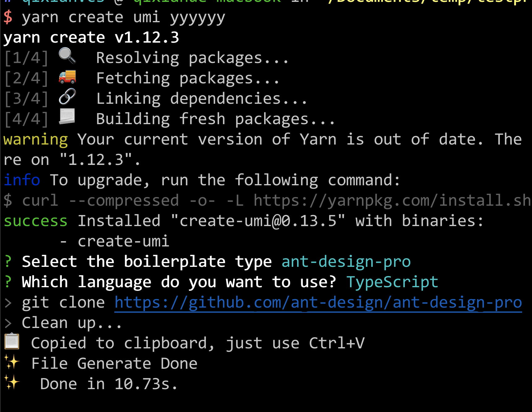Click the sparkles emoji on the File Generate Done line
The image size is (532, 412).
tap(12, 362)
